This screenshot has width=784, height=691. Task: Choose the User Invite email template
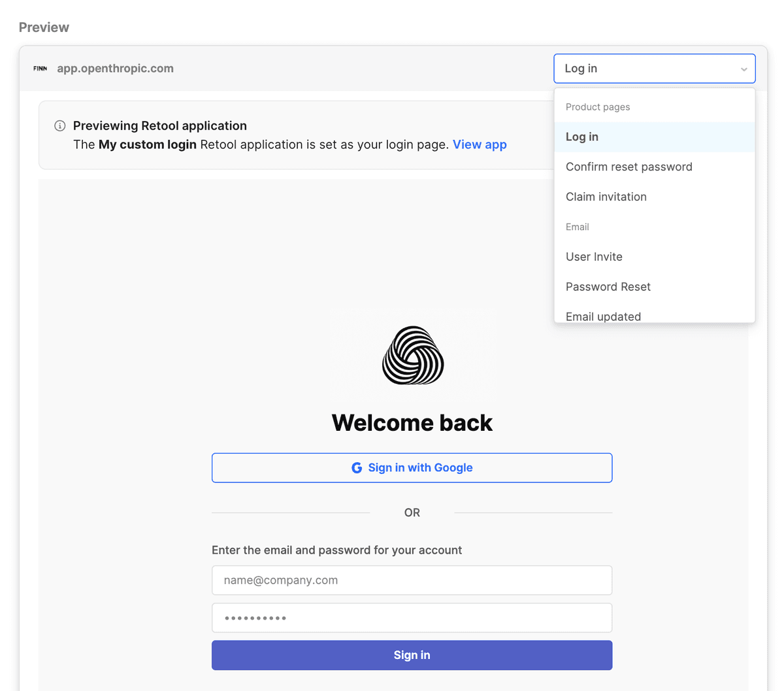coord(594,256)
